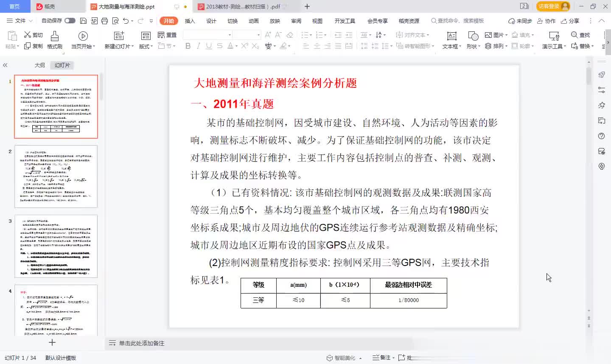This screenshot has width=611, height=364.
Task: Click the Print icon in quick access toolbar
Action: coord(104,21)
